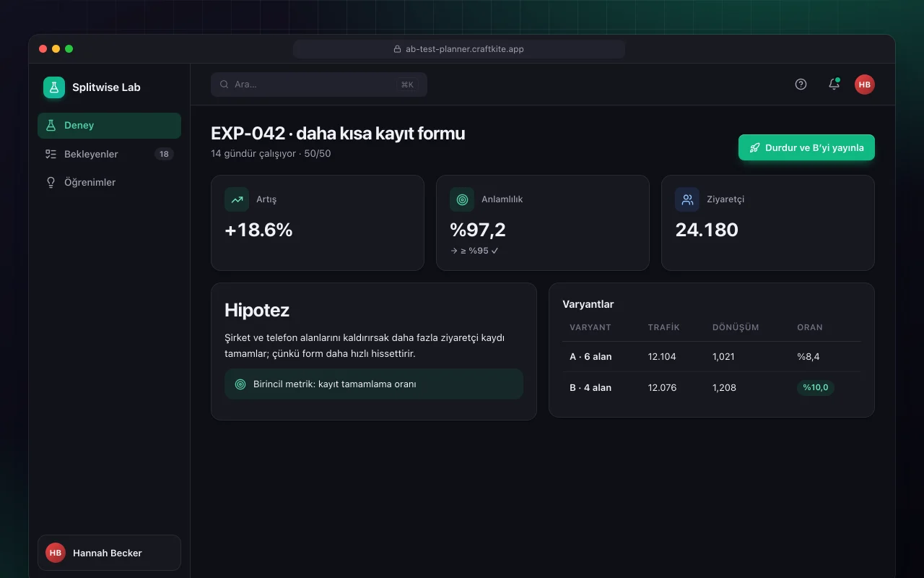Click the %8,4 rate cell

tap(808, 357)
